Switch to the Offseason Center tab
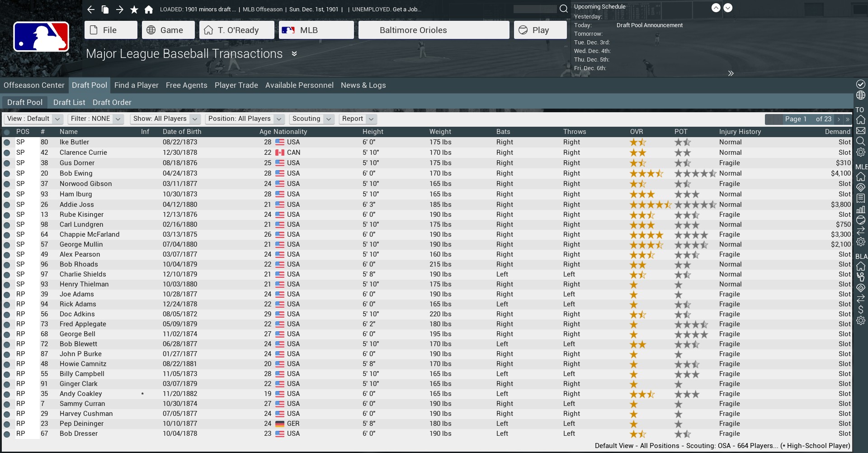 34,85
